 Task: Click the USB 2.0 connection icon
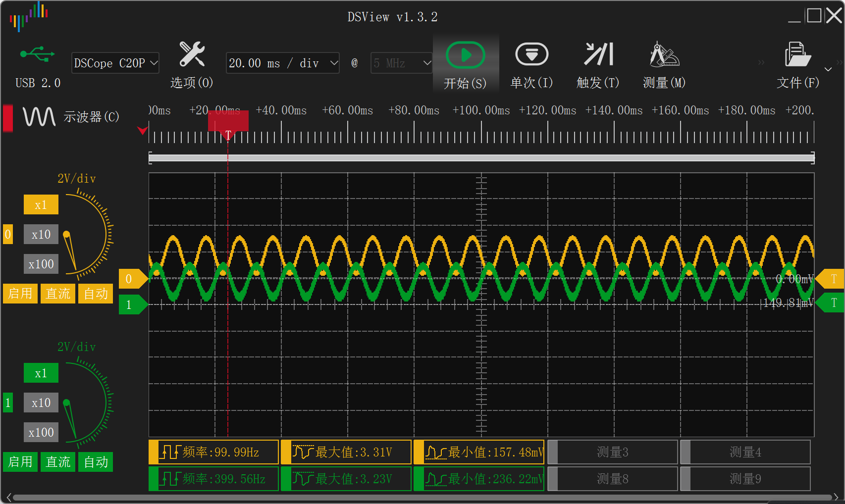(37, 54)
